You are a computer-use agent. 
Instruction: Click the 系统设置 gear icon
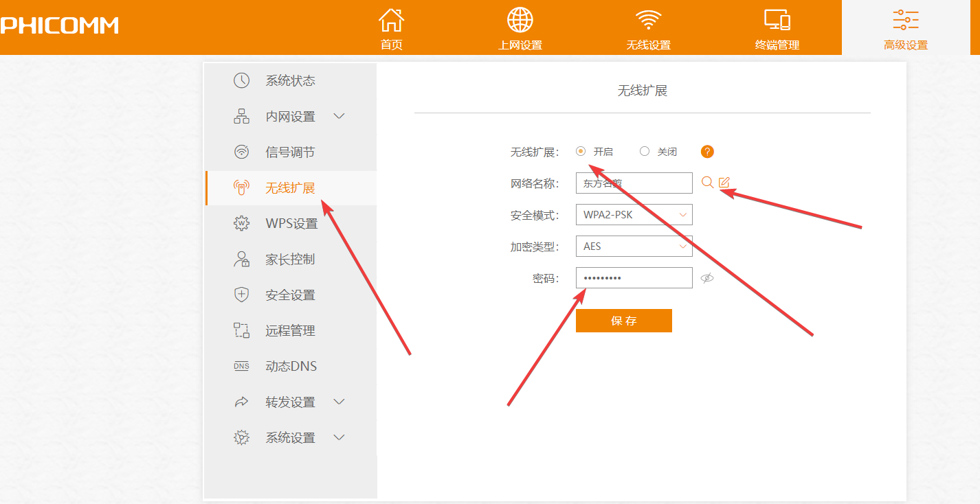pyautogui.click(x=241, y=437)
